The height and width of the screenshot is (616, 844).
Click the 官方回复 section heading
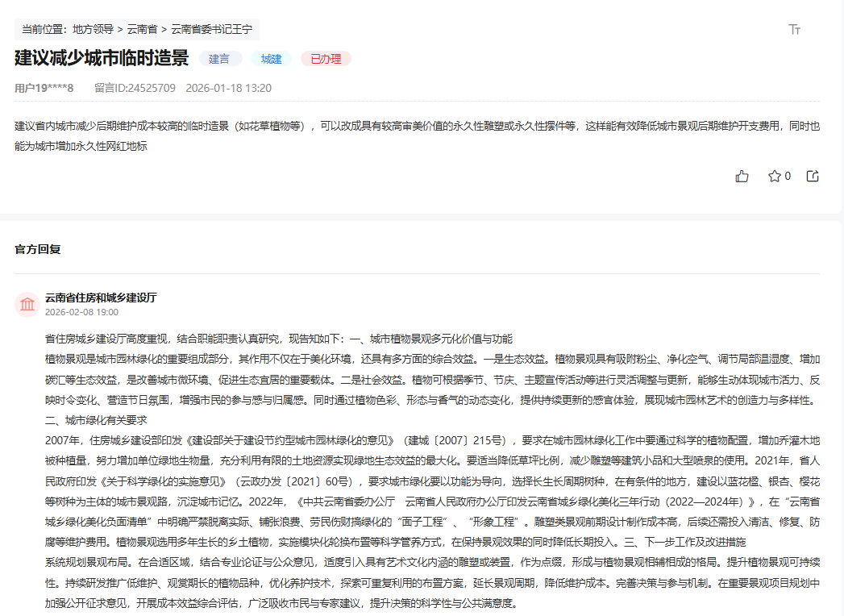pyautogui.click(x=36, y=250)
